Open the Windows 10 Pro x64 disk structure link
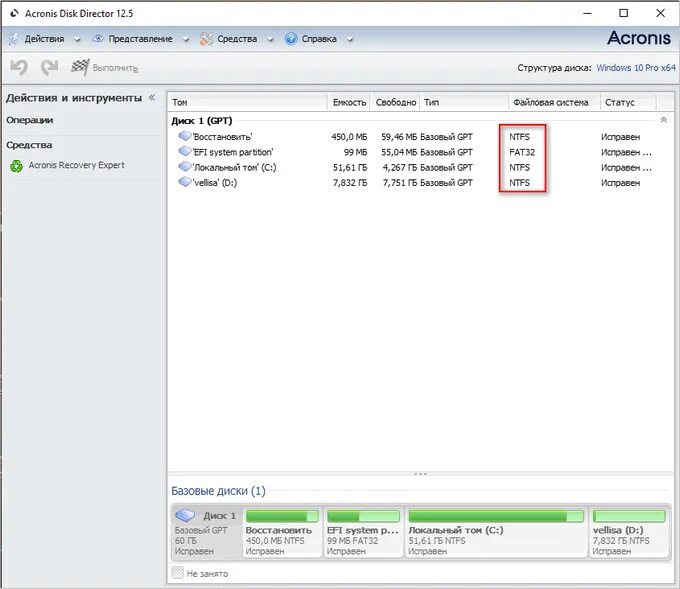The image size is (680, 589). pyautogui.click(x=636, y=68)
